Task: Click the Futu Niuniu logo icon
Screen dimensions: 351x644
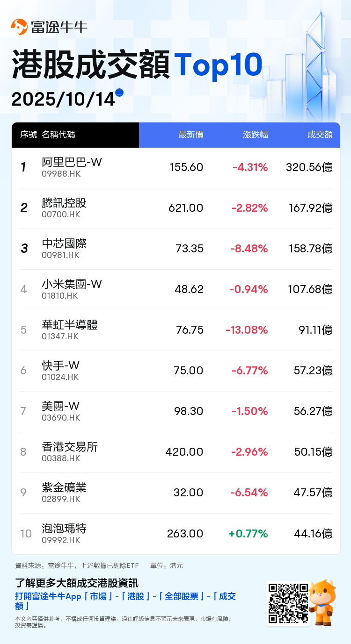Action: tap(20, 27)
